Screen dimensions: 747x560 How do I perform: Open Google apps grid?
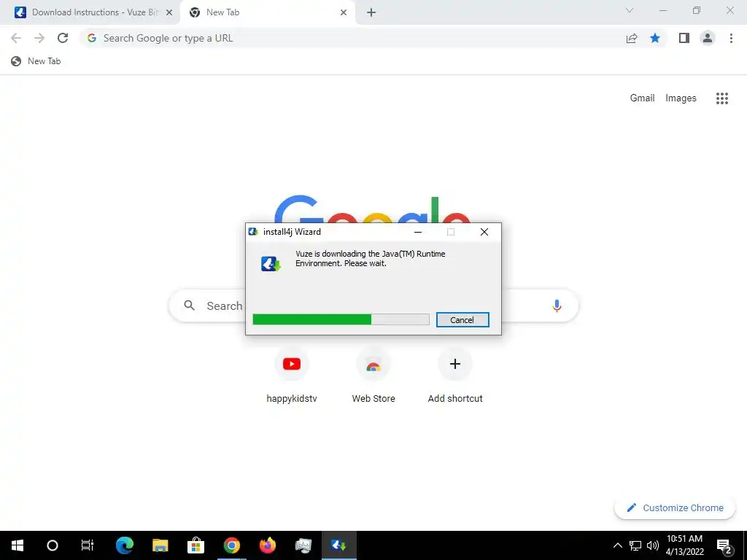(x=722, y=98)
